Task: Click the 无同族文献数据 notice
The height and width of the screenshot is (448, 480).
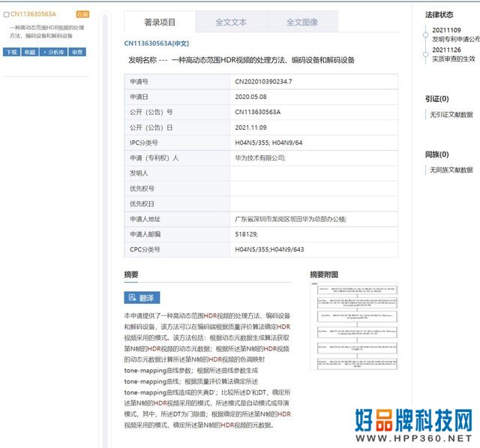Action: [451, 170]
